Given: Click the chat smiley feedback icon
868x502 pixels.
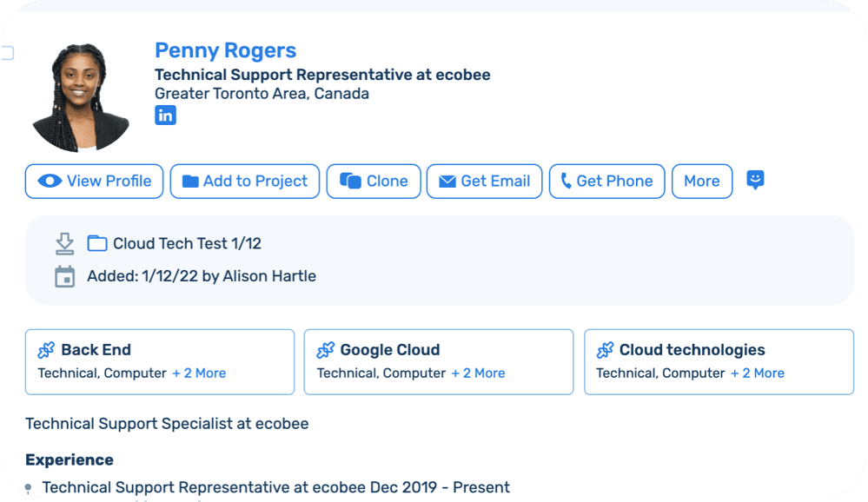Looking at the screenshot, I should 755,181.
